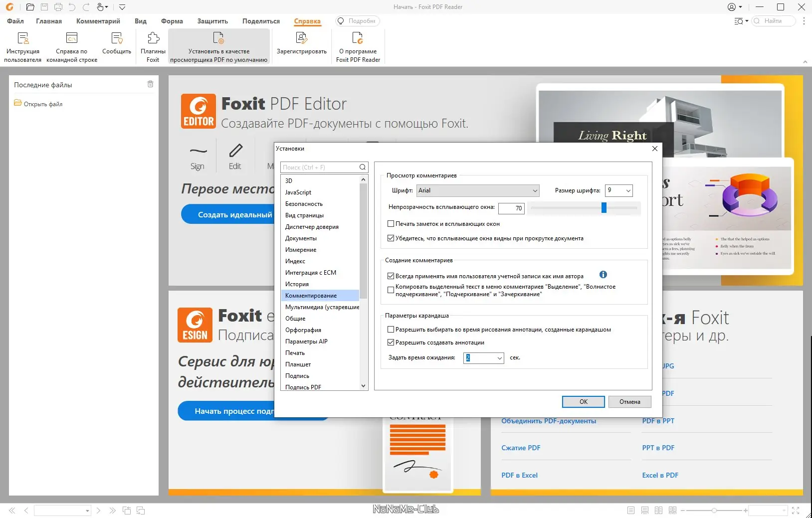
Task: Open Справка по командной строке icon
Action: pyautogui.click(x=72, y=38)
